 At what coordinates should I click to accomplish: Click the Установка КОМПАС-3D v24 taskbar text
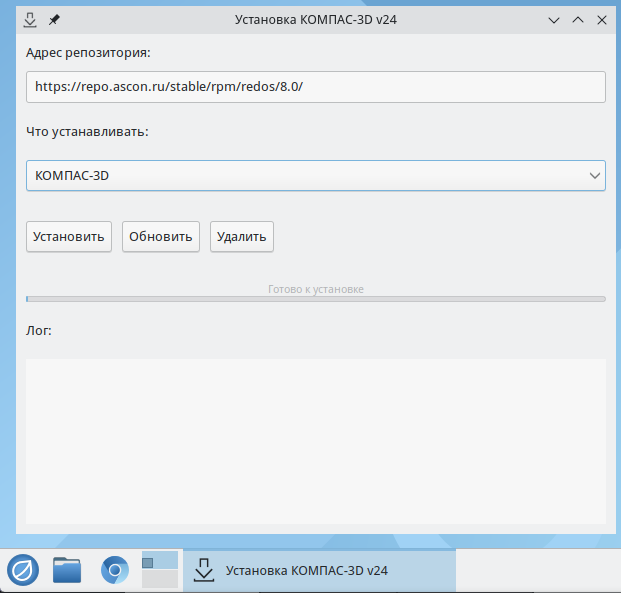307,571
